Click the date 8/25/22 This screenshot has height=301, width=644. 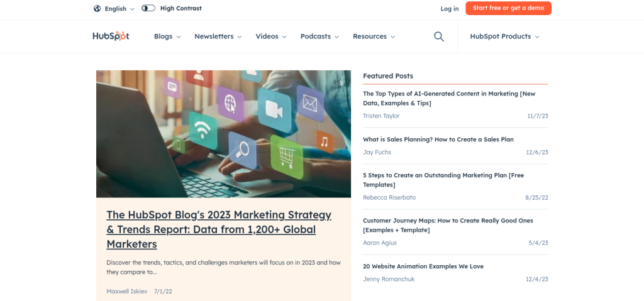[x=536, y=197]
